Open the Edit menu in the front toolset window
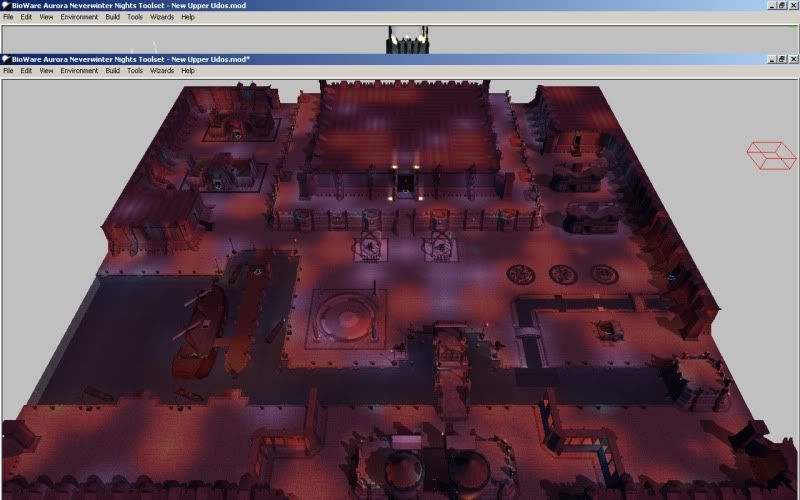800x500 pixels. click(26, 71)
